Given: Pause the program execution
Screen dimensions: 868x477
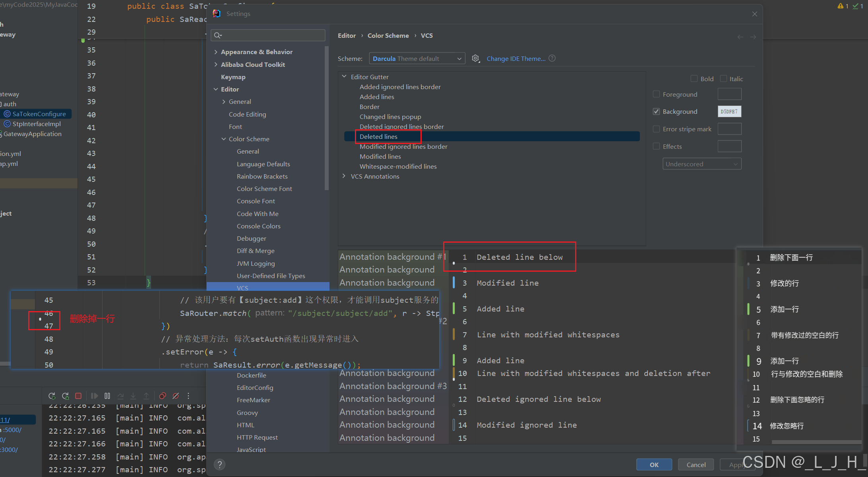Looking at the screenshot, I should point(107,396).
